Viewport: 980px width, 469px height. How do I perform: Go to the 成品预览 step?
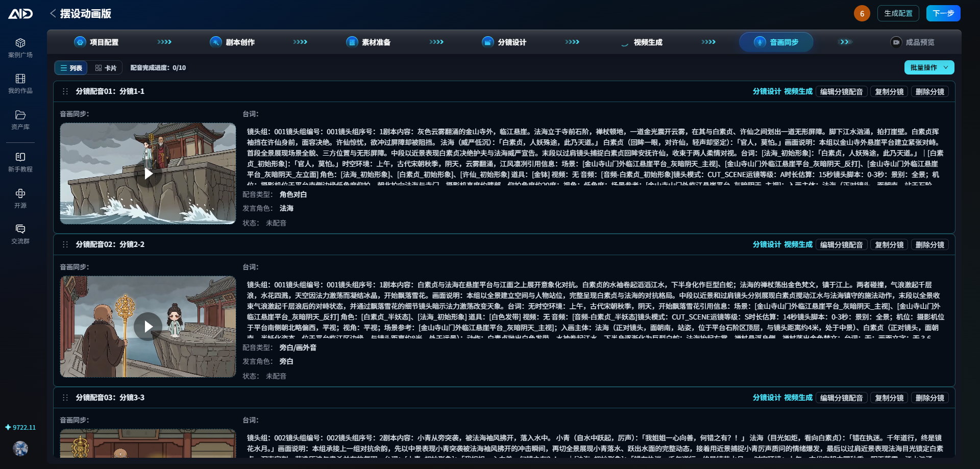click(913, 42)
